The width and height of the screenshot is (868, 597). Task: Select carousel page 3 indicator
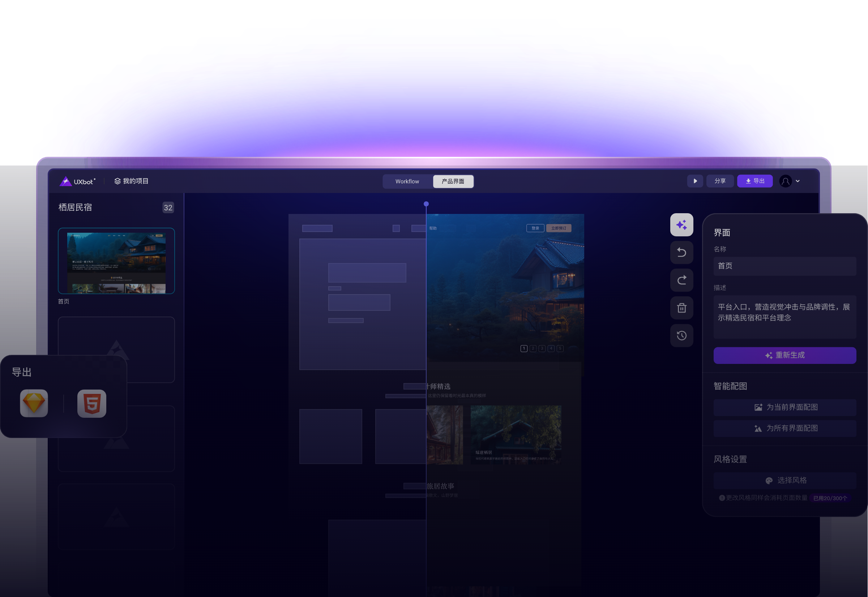542,349
